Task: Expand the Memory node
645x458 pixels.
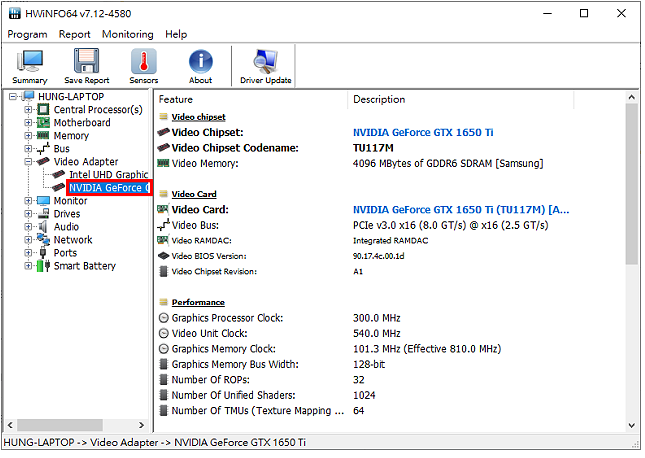Action: coord(28,136)
